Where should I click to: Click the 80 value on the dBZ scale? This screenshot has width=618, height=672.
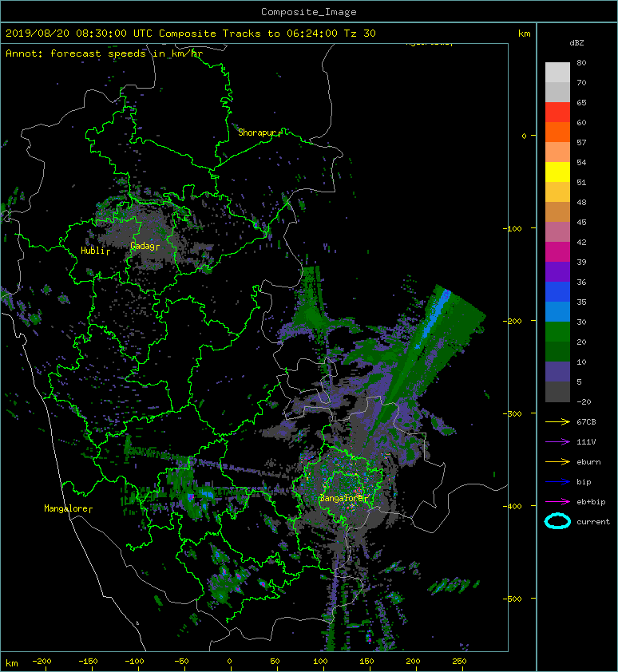581,62
